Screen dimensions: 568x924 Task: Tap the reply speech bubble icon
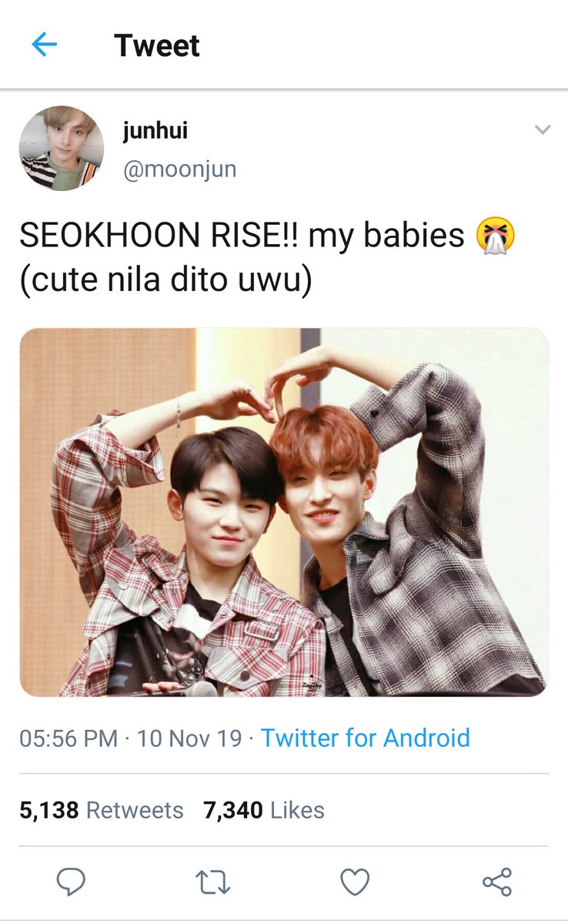point(71,882)
